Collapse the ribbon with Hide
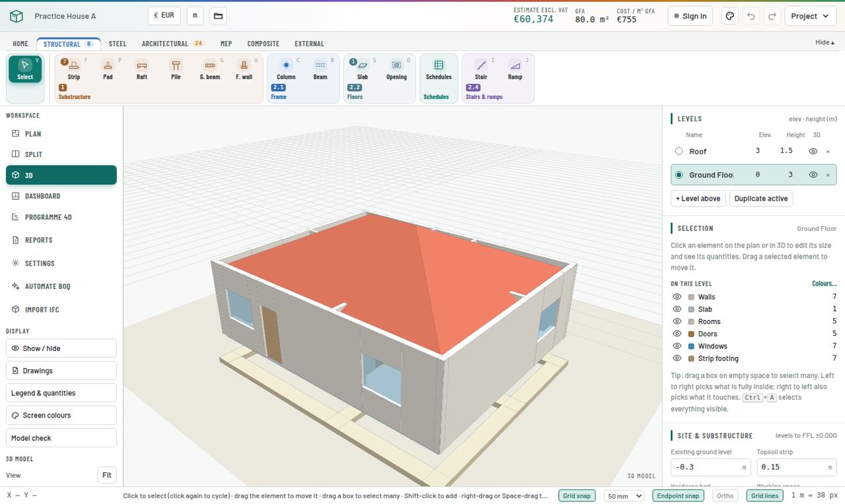Viewport: 845px width, 504px height. 825,42
